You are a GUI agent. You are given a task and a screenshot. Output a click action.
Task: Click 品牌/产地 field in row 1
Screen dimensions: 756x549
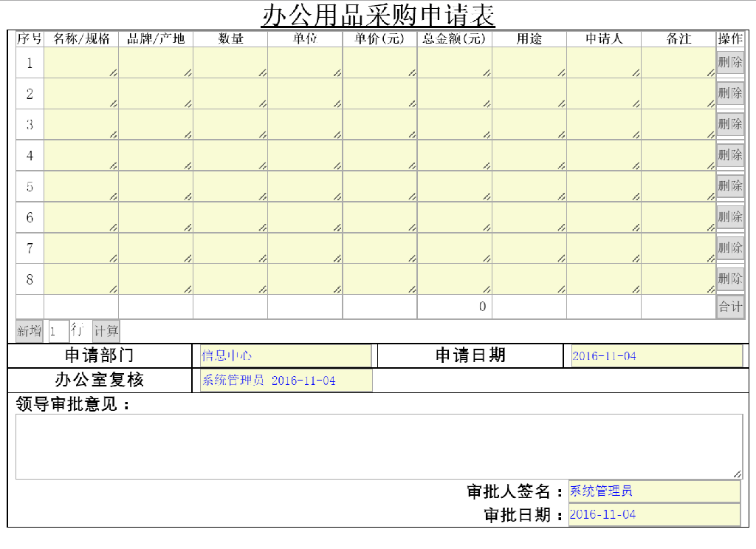156,62
